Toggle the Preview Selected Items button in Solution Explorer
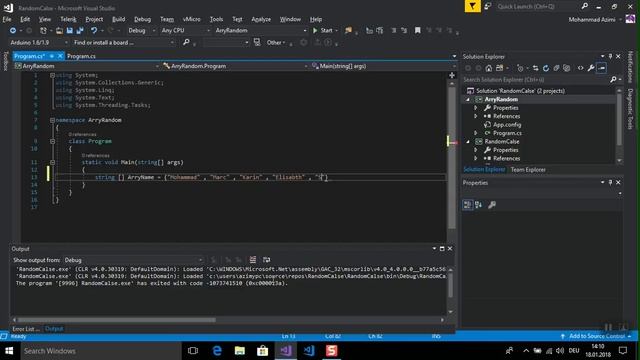Image resolution: width=640 pixels, height=360 pixels. pyautogui.click(x=601, y=68)
